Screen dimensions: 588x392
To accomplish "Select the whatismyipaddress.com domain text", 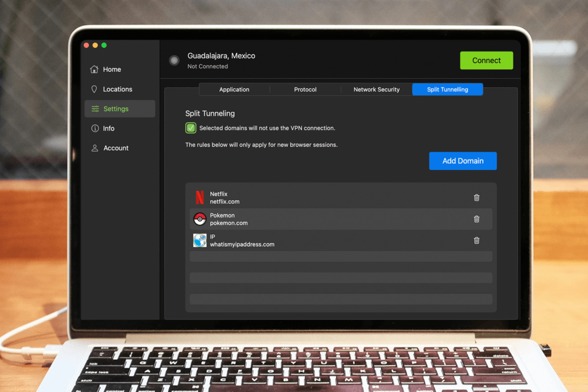I will point(242,244).
